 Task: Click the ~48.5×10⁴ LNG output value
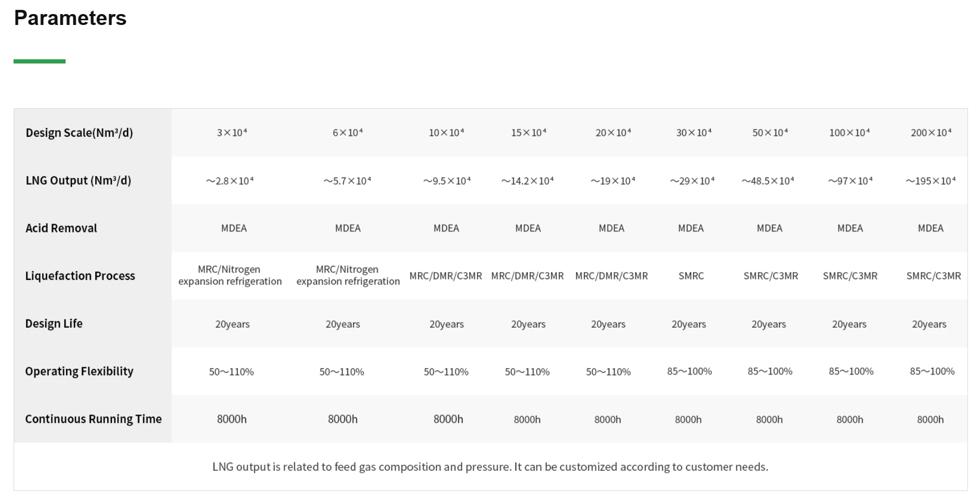point(768,181)
